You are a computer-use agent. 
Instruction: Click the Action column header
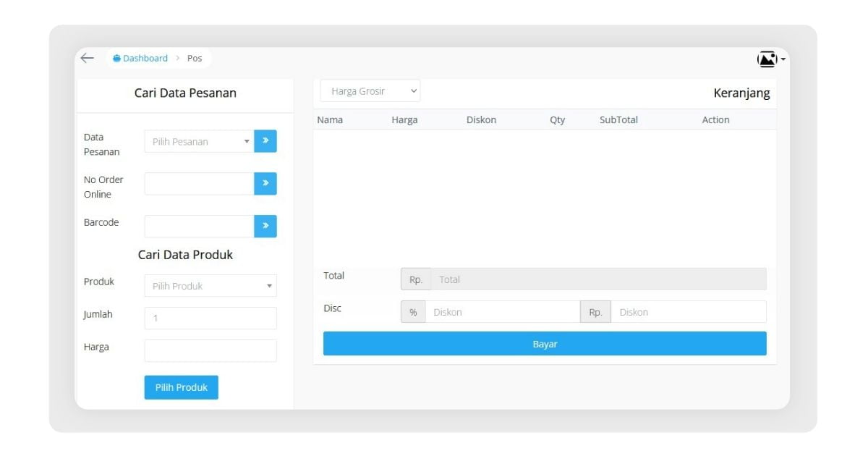(715, 119)
